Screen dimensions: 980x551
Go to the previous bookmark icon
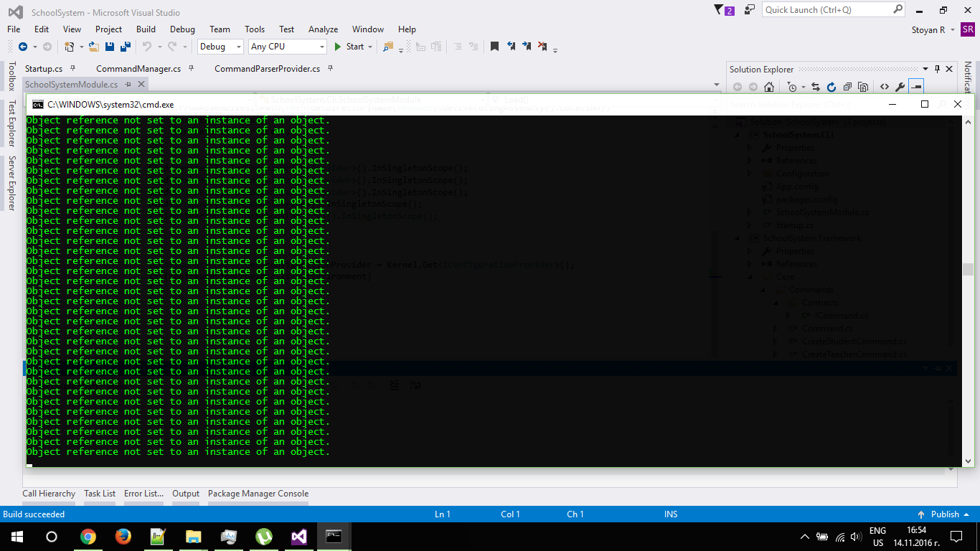tap(511, 47)
